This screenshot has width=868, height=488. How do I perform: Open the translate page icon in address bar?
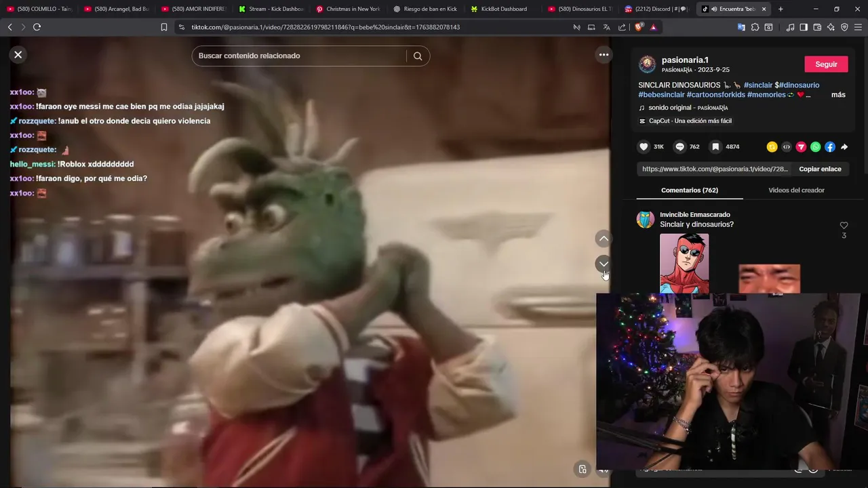[x=606, y=27]
